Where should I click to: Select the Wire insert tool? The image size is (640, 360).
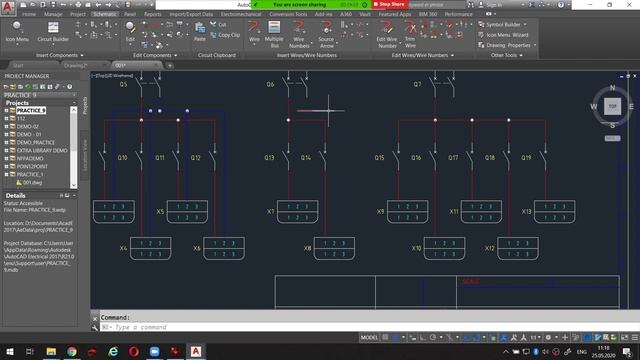(254, 32)
